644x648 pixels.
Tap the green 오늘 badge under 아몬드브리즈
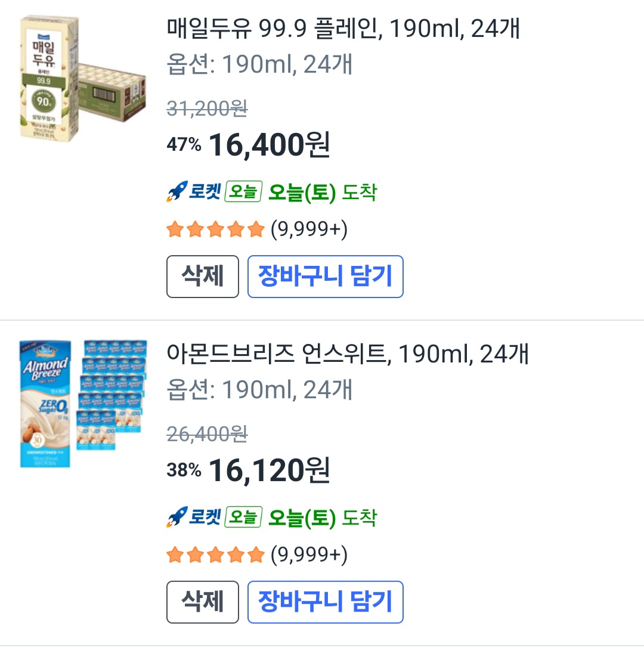[243, 517]
